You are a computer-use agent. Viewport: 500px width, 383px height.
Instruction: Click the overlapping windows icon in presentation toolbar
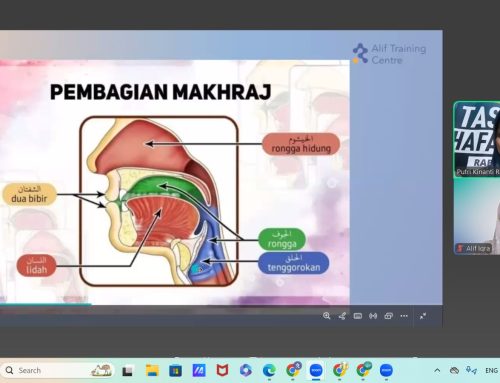click(x=389, y=316)
